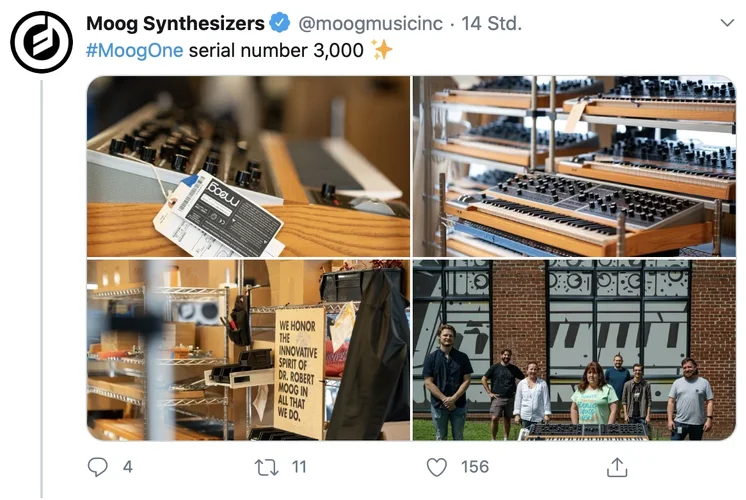View the serial tag close-up photo
The width and height of the screenshot is (746, 500).
click(248, 167)
